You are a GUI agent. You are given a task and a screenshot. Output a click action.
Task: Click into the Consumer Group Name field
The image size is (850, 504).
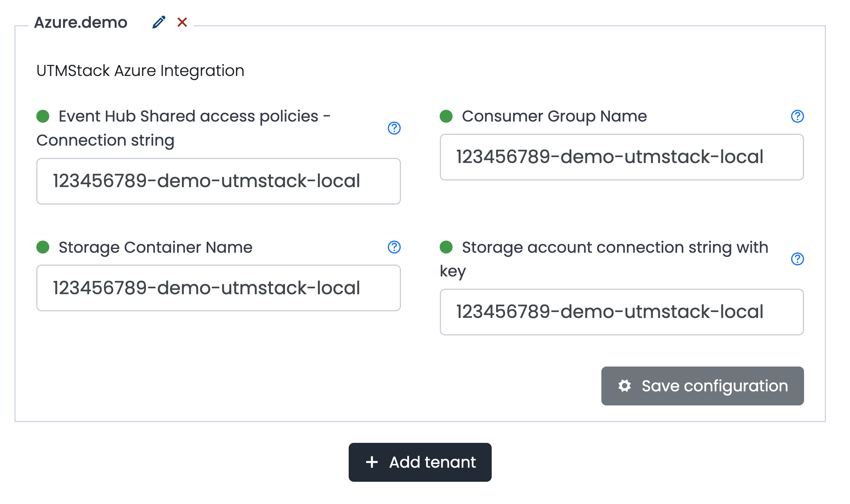(621, 157)
